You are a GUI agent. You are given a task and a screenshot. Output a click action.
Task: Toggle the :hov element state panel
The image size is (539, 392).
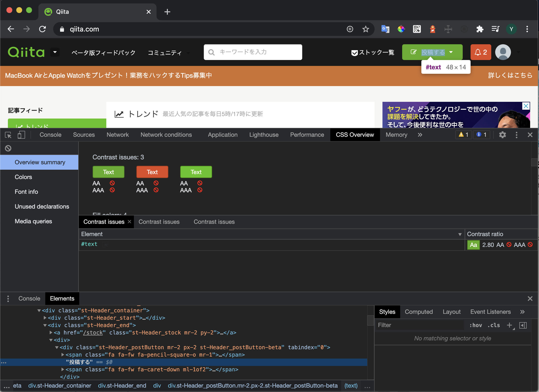tap(476, 325)
